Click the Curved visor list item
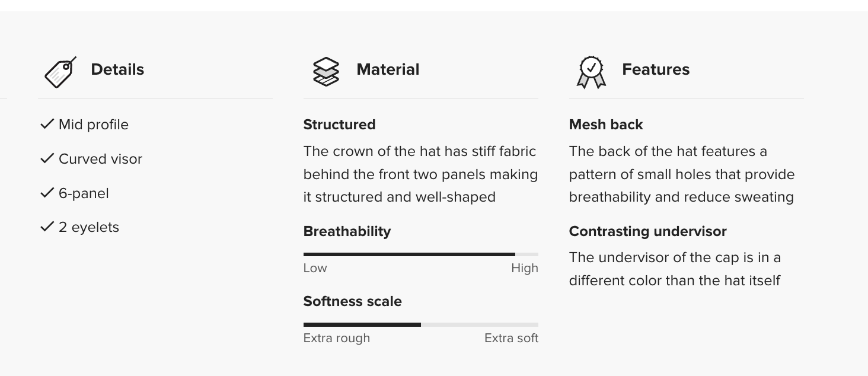The image size is (868, 376). [x=100, y=159]
